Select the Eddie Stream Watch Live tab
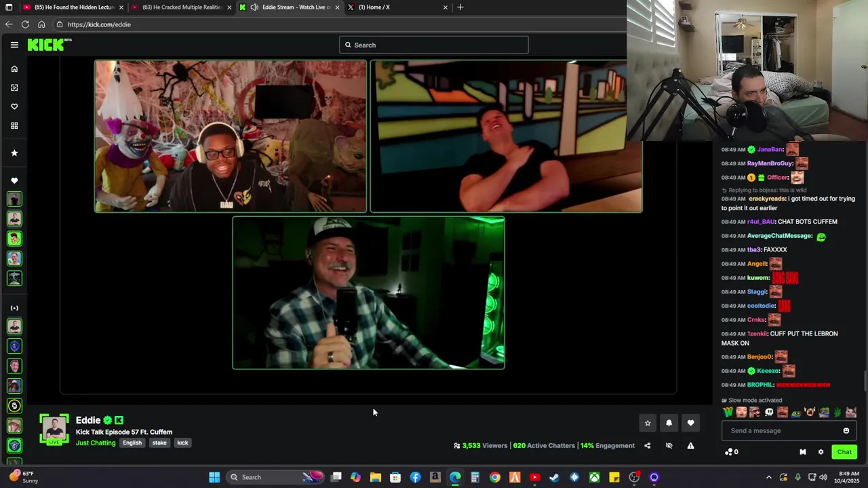Image resolution: width=868 pixels, height=488 pixels. pos(289,7)
